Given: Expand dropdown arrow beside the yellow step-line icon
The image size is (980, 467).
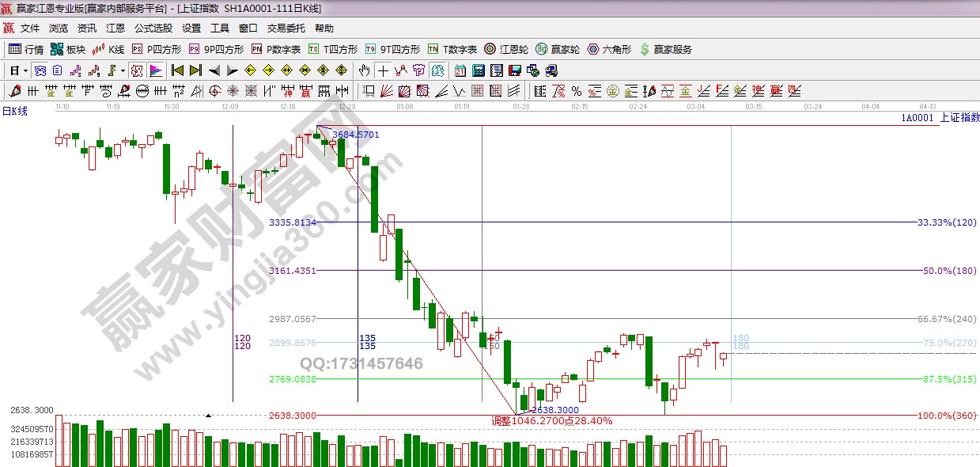Looking at the screenshot, I should [x=123, y=70].
